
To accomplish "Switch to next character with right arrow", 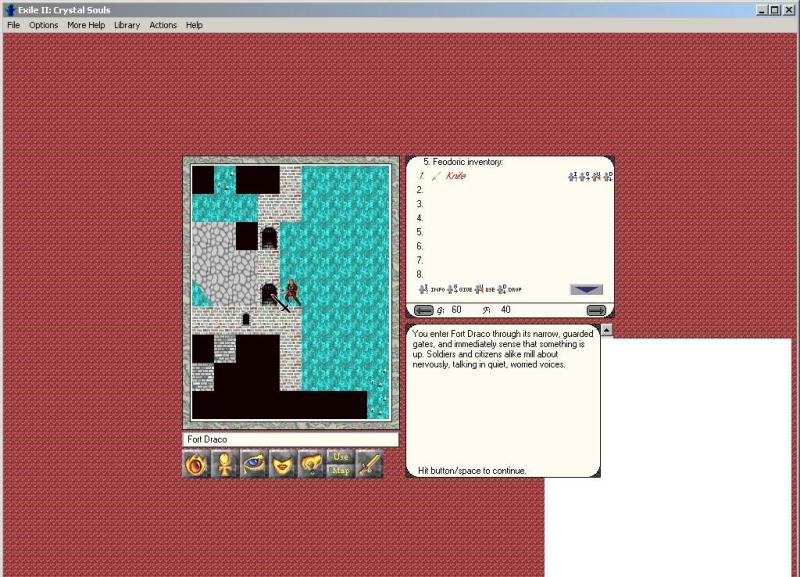I will point(596,310).
